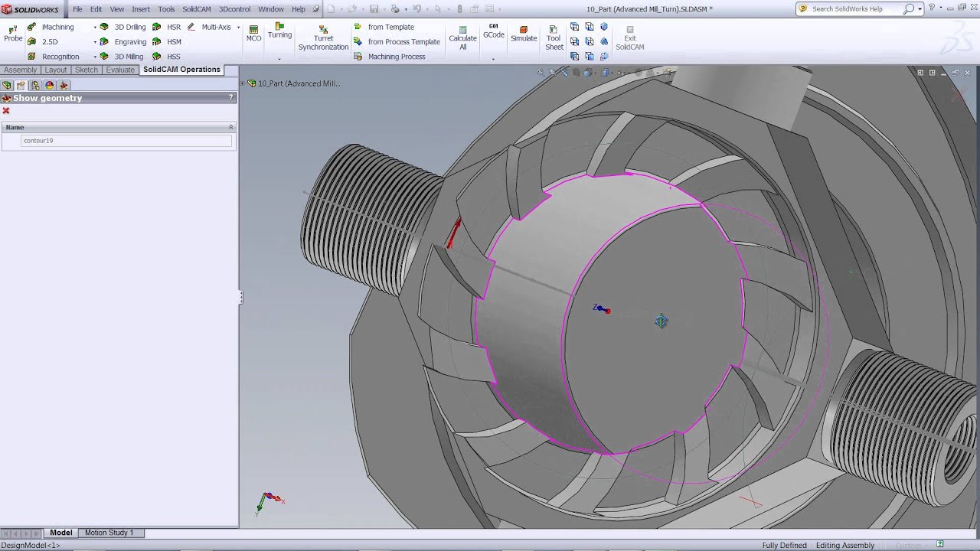Click the Show geometry help question mark
The height and width of the screenshot is (551, 980).
click(231, 98)
